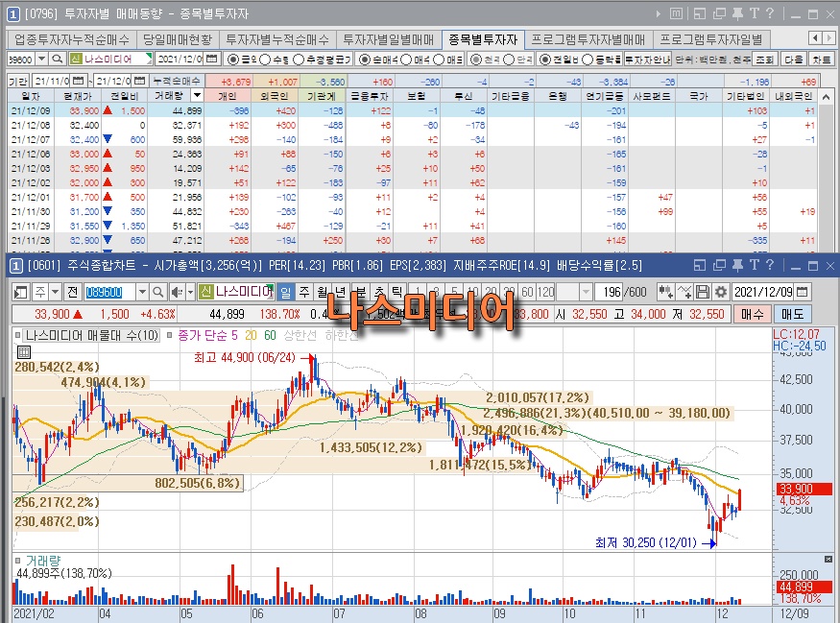840x623 pixels.
Task: Click the 투자자안내 button
Action: tap(648, 60)
